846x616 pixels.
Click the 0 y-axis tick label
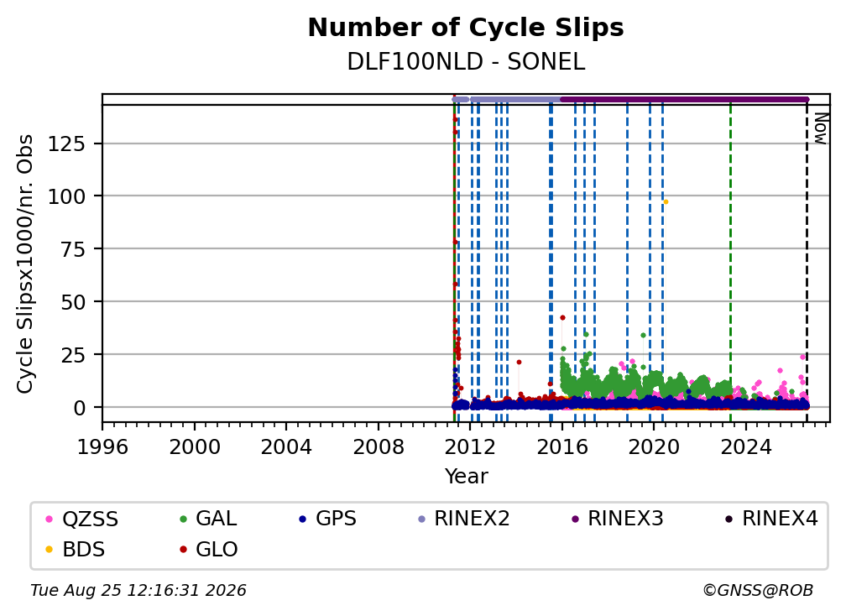(79, 408)
